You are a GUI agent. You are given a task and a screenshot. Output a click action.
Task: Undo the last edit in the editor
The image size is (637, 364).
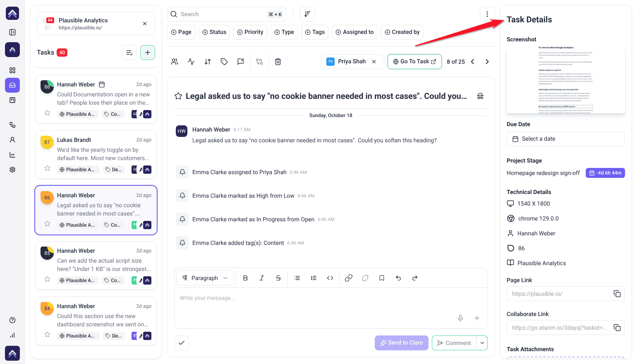(398, 278)
